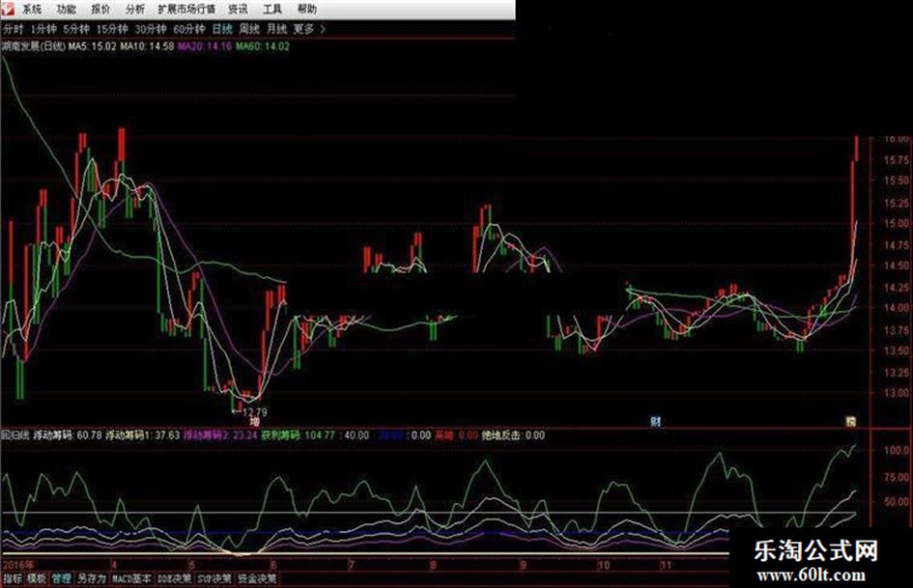Open the 帮助 menu
Viewport: 913px width, 588px height.
pos(307,10)
